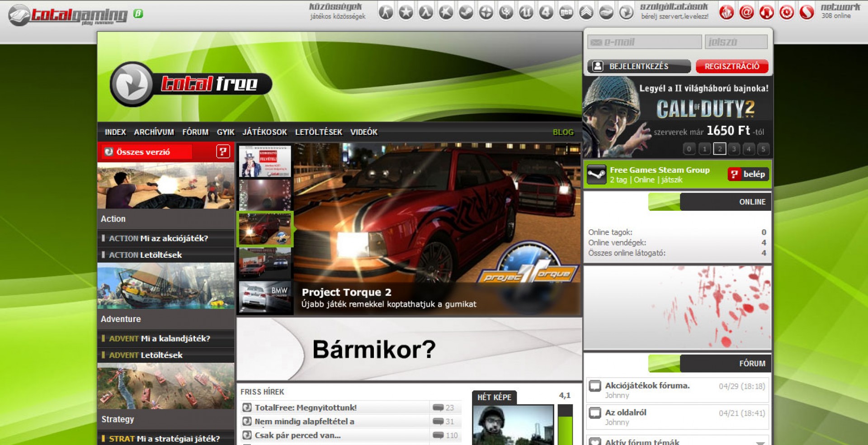Screen dimensions: 868x445
Task: Open the GTA community icon
Action: click(566, 12)
